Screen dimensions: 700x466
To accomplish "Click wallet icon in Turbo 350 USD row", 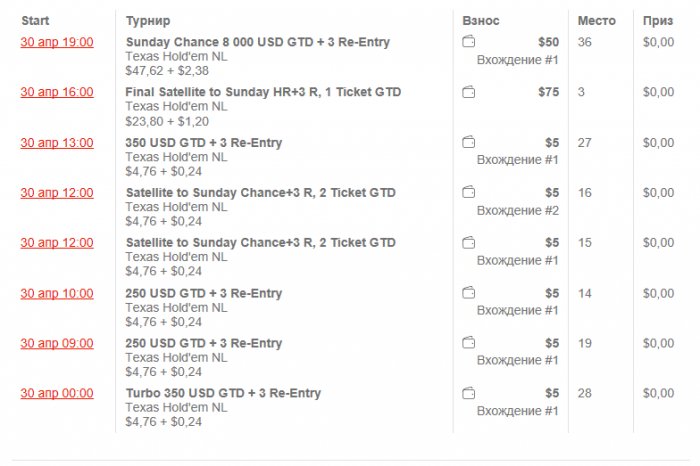I will pos(469,393).
